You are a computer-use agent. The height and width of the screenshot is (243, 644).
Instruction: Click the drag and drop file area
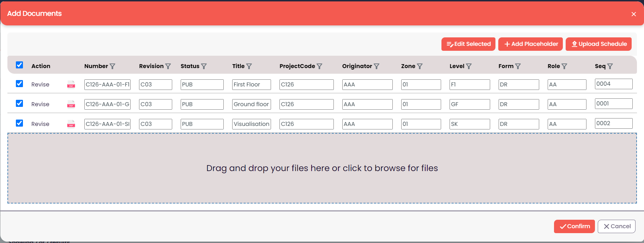click(x=322, y=168)
